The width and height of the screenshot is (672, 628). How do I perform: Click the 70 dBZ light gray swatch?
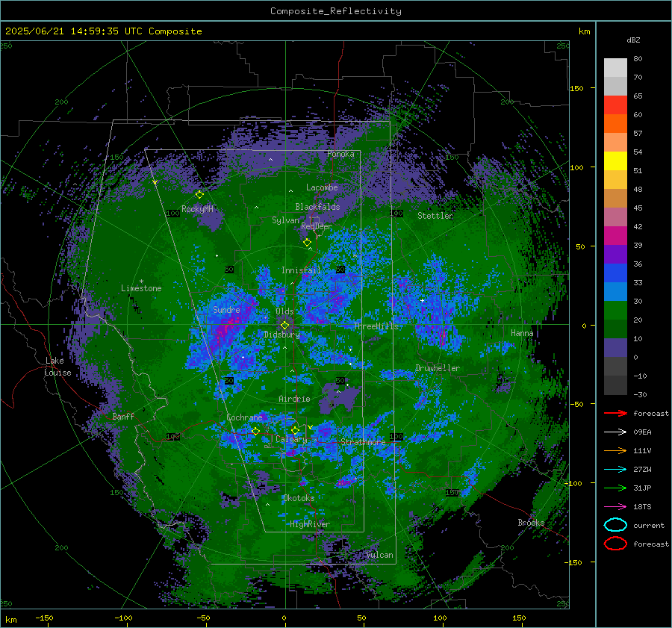615,68
